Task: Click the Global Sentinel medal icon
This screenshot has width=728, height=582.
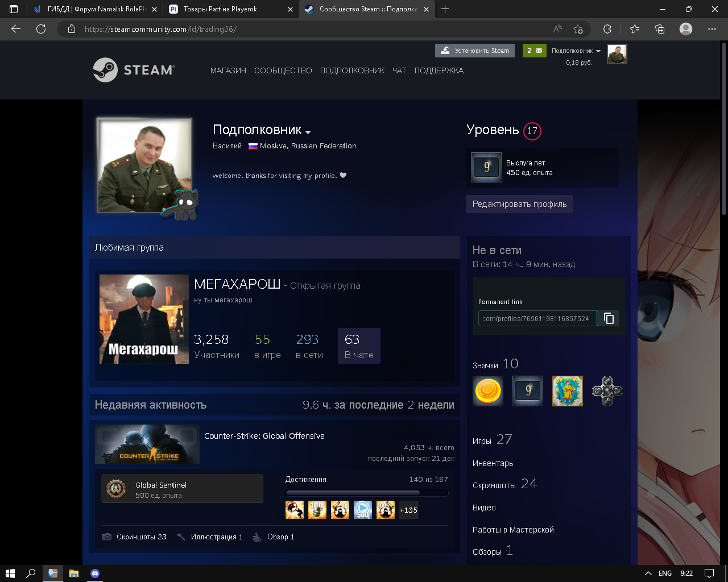Action: (x=117, y=489)
